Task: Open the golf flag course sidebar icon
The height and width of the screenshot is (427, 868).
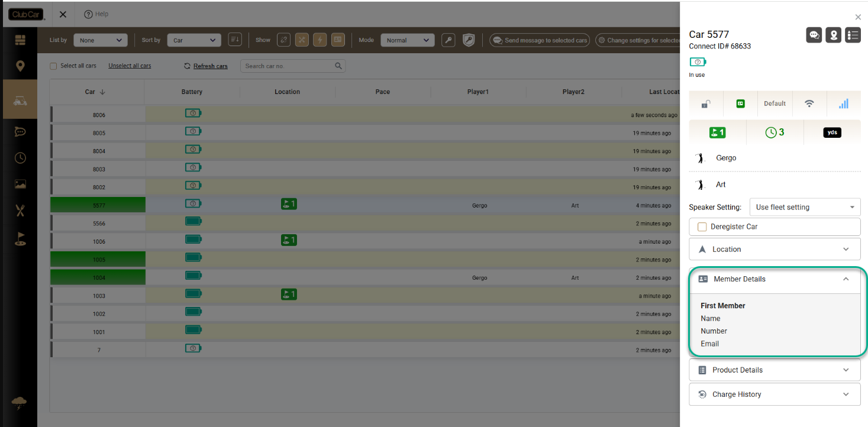Action: [x=20, y=239]
